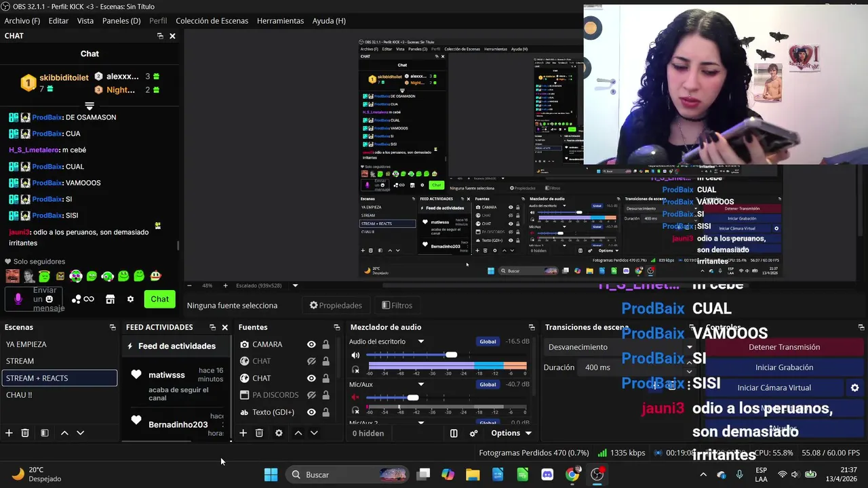The image size is (868, 488).
Task: Collapse leaderboard using the lines arrow icon
Action: click(x=90, y=106)
